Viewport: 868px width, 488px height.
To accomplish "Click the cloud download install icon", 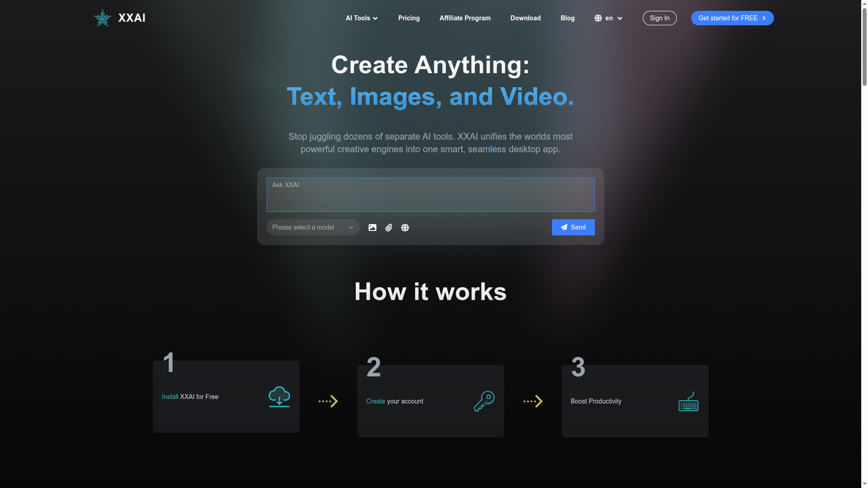I will click(279, 397).
